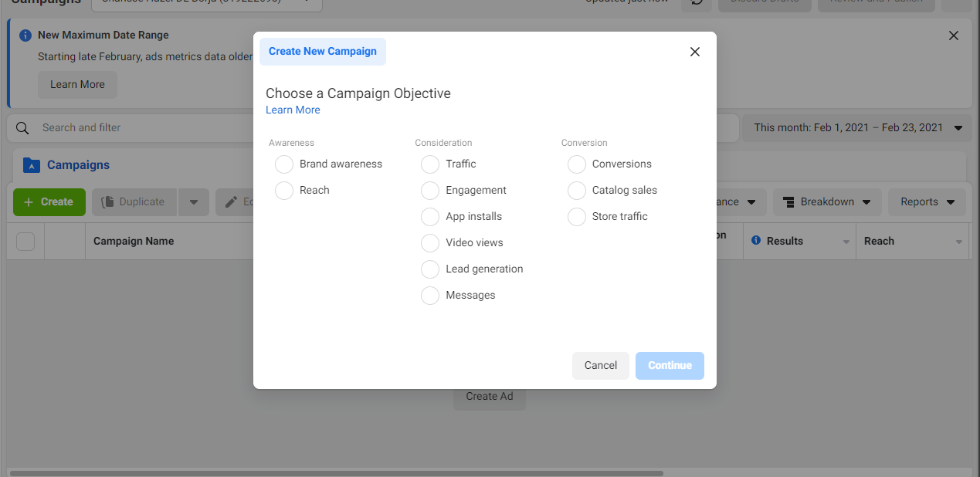Click the info icon in the banner
Viewport: 980px width, 477px height.
click(x=25, y=36)
